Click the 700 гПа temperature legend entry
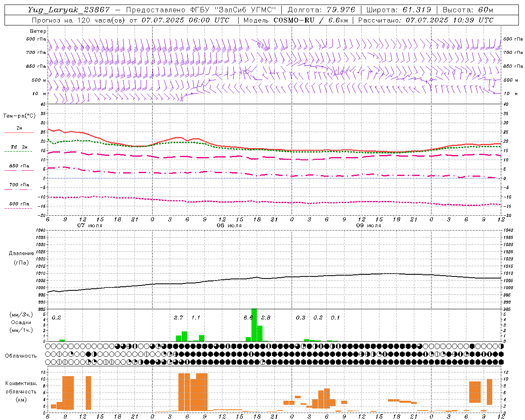The width and height of the screenshot is (525, 420). tap(19, 185)
